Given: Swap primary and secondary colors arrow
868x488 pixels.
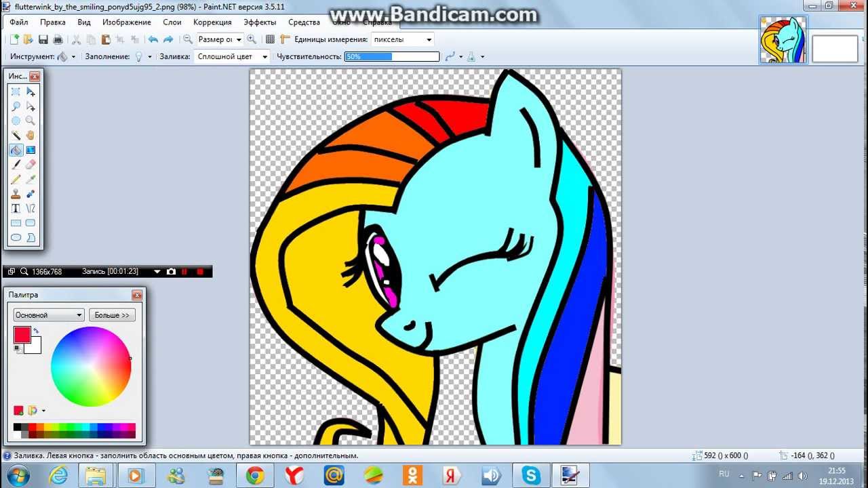Looking at the screenshot, I should 36,331.
